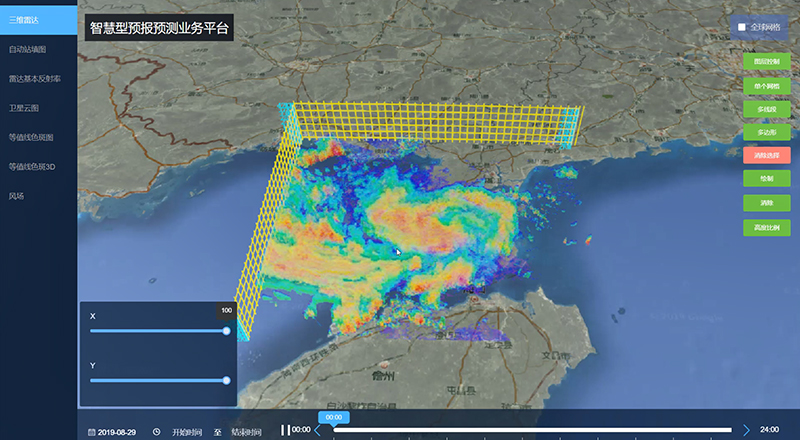Click the Y axis slider handle
The width and height of the screenshot is (800, 440).
point(226,380)
